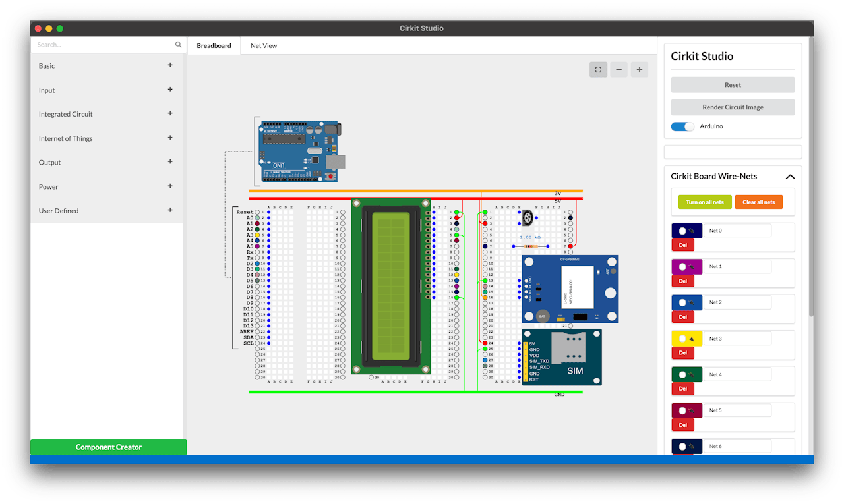The image size is (844, 504).
Task: Click the Clear all nets button
Action: (759, 202)
